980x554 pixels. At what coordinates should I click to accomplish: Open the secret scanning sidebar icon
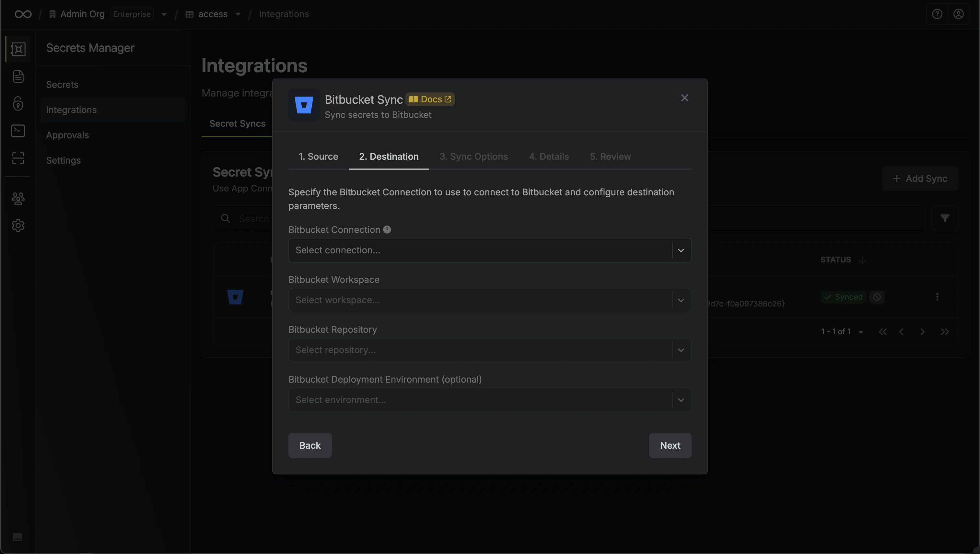[x=18, y=158]
